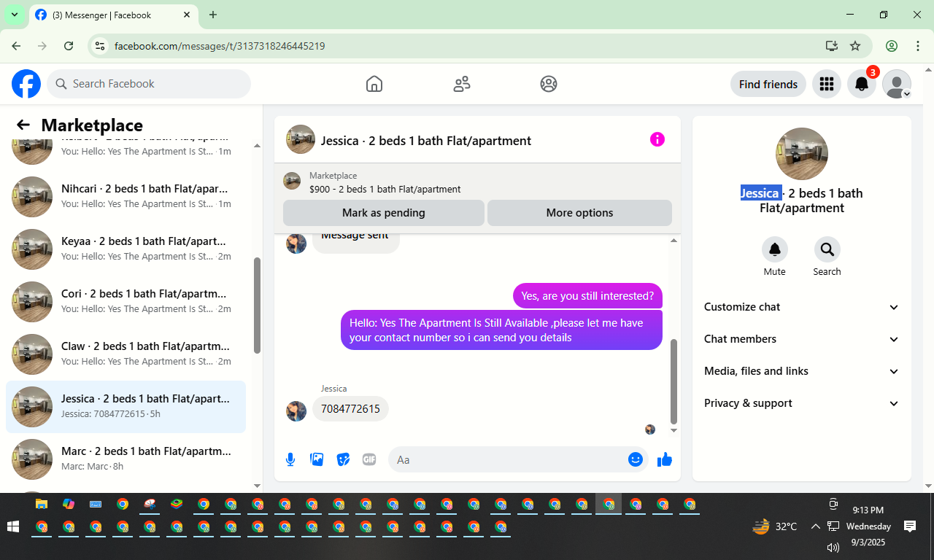Image resolution: width=934 pixels, height=560 pixels.
Task: Open Jessica conversation in the list
Action: pyautogui.click(x=126, y=406)
